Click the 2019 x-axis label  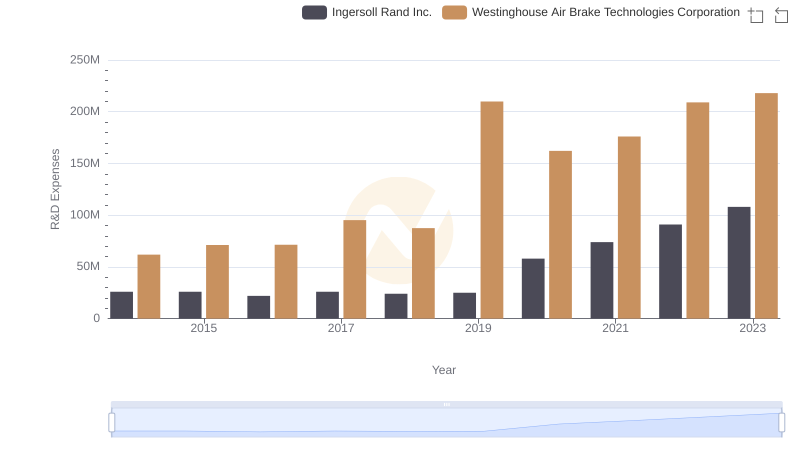(478, 328)
